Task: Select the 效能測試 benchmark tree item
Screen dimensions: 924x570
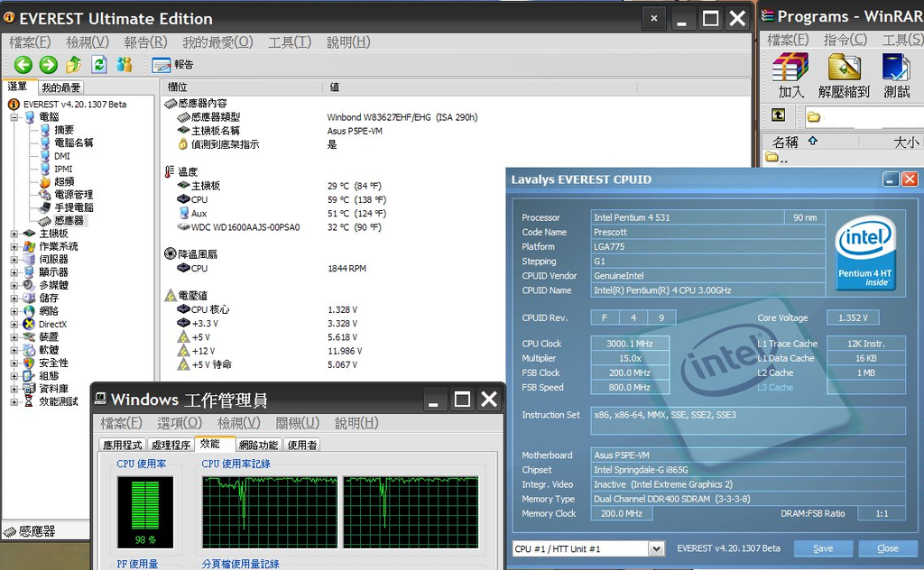Action: pyautogui.click(x=58, y=401)
